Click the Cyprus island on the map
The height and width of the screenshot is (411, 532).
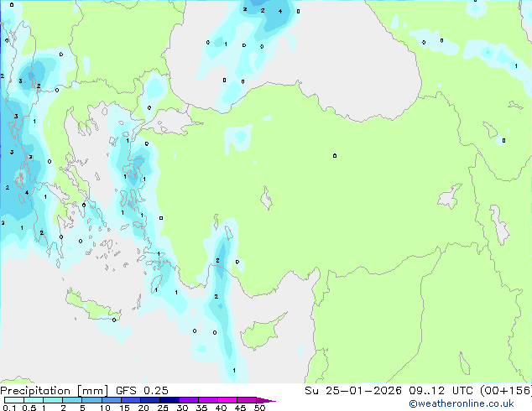tap(261, 333)
